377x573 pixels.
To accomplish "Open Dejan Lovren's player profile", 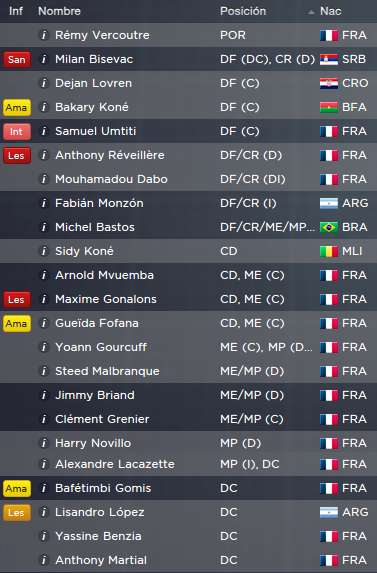I will point(93,83).
